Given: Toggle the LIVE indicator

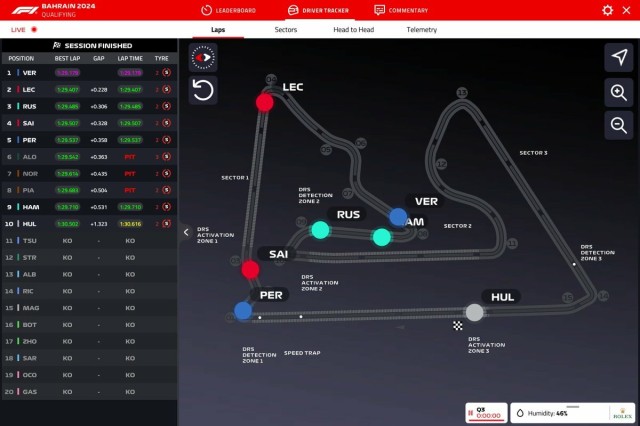Looking at the screenshot, I should click(24, 29).
